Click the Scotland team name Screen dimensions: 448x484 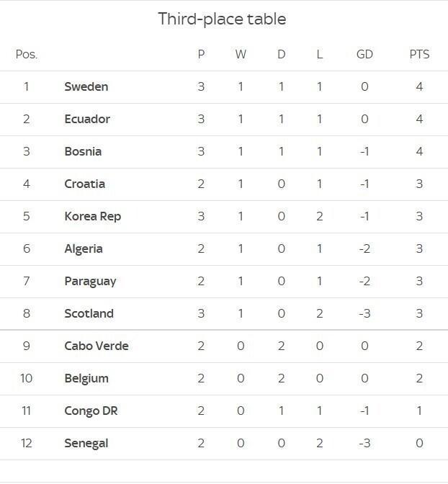tap(89, 313)
